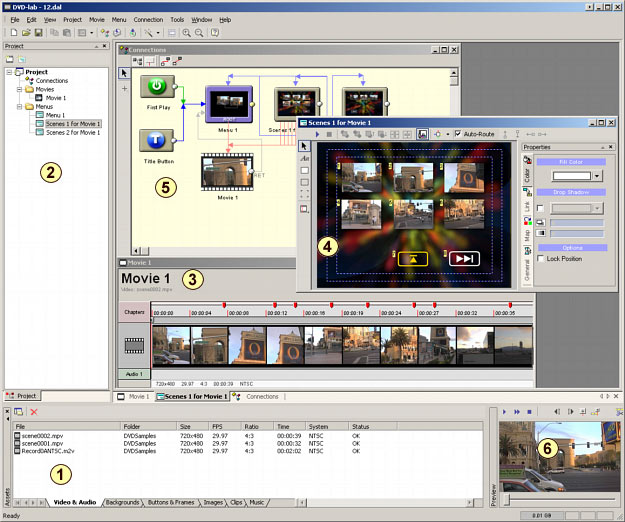Click the first red chapter marker on timeline
Viewport: 625px width, 522px height.
coord(224,305)
